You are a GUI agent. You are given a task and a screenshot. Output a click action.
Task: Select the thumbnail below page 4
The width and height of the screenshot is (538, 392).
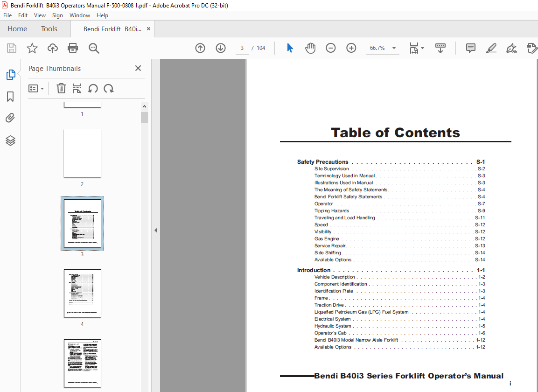pyautogui.click(x=82, y=363)
